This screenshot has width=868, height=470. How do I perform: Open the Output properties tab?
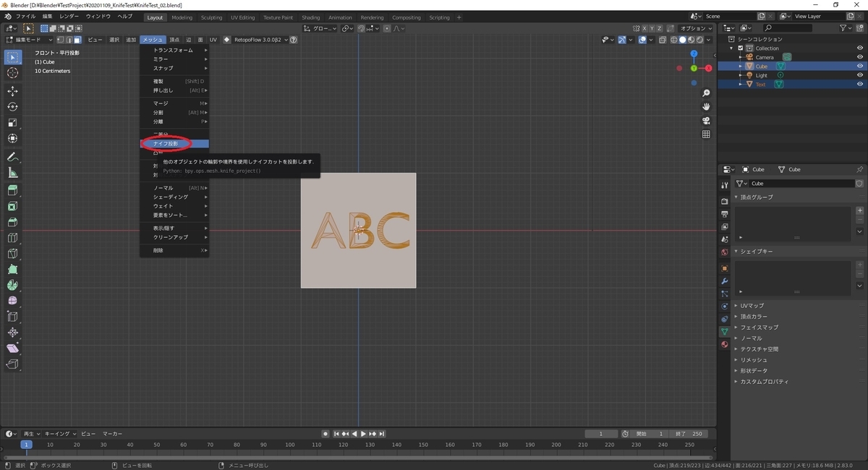click(x=724, y=214)
